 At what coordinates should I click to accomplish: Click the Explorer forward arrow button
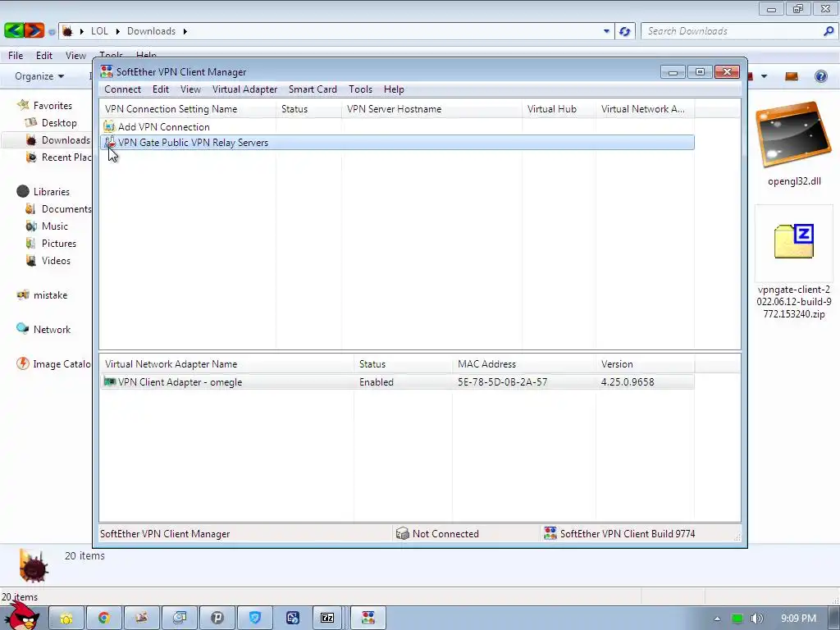point(34,30)
